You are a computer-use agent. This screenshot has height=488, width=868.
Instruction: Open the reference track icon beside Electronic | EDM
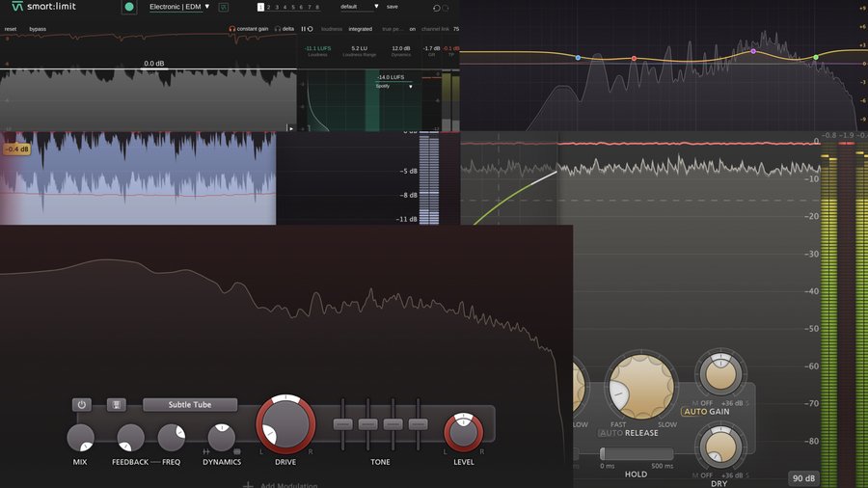click(223, 7)
